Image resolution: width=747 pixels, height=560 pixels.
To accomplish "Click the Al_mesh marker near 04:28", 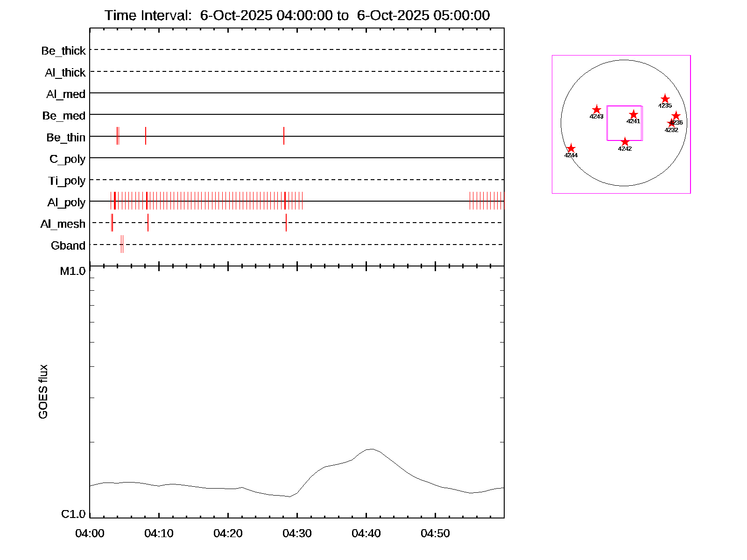I will coord(286,223).
